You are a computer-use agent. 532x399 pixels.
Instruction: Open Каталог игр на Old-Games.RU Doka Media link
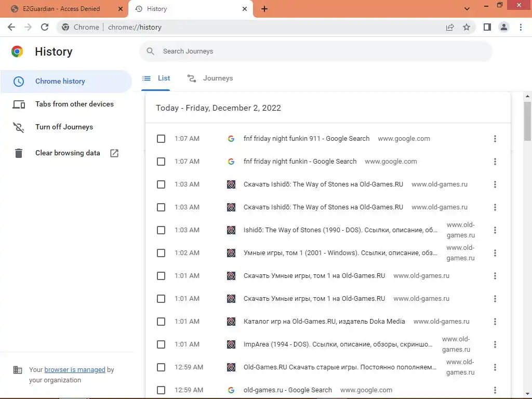pos(324,321)
